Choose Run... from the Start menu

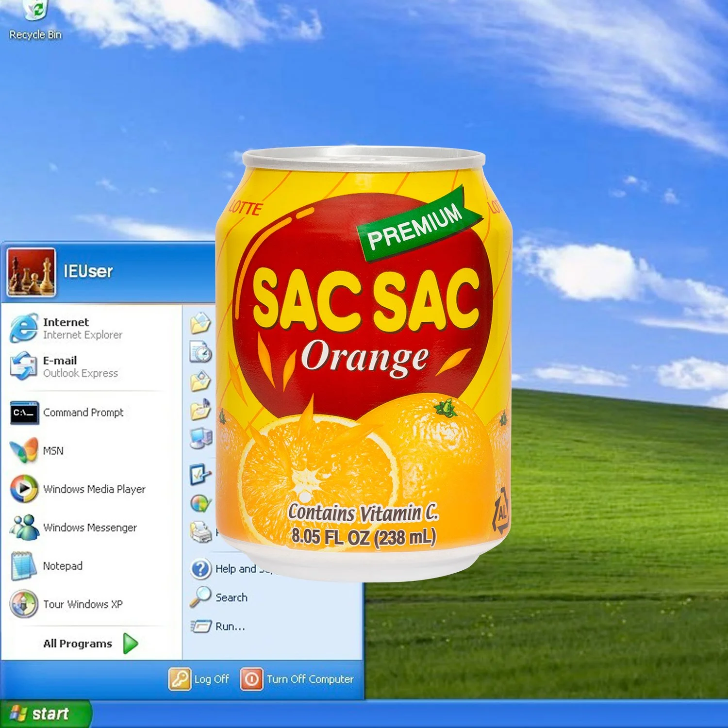(217, 627)
